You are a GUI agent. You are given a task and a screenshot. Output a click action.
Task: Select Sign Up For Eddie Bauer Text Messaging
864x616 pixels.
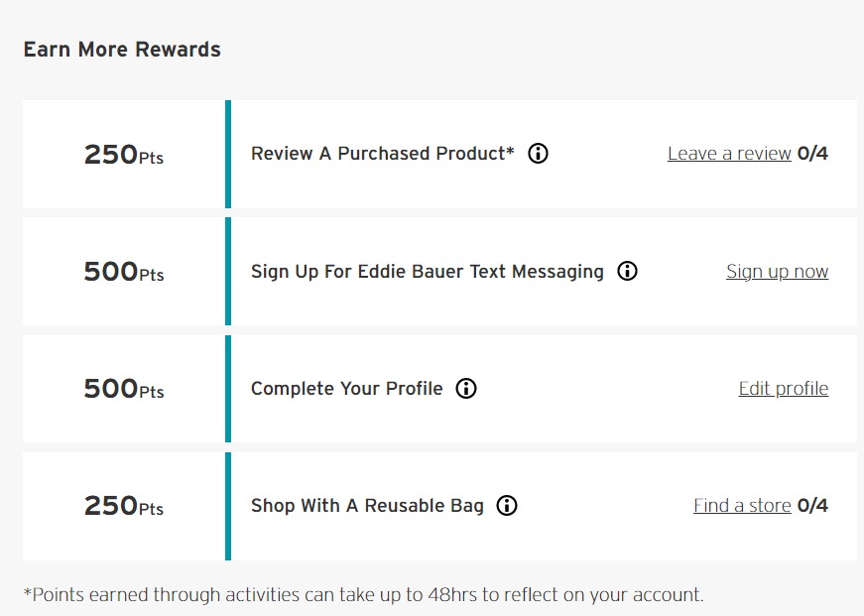[x=428, y=272]
